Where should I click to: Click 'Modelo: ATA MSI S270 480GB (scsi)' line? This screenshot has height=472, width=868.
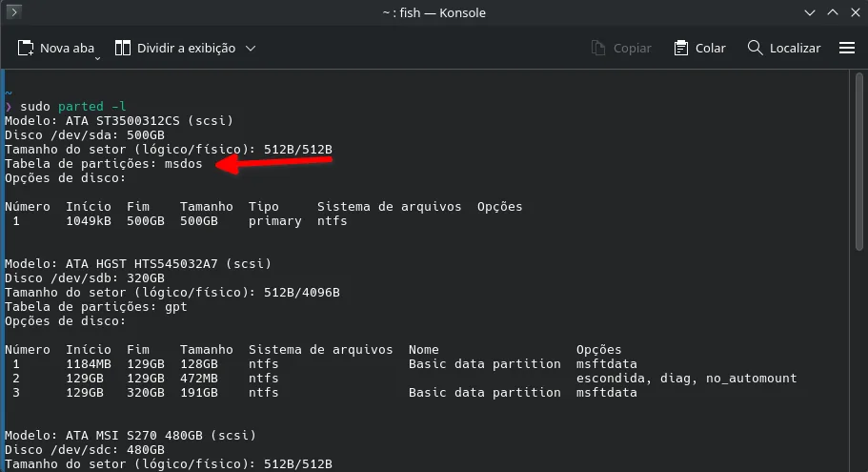tap(131, 436)
